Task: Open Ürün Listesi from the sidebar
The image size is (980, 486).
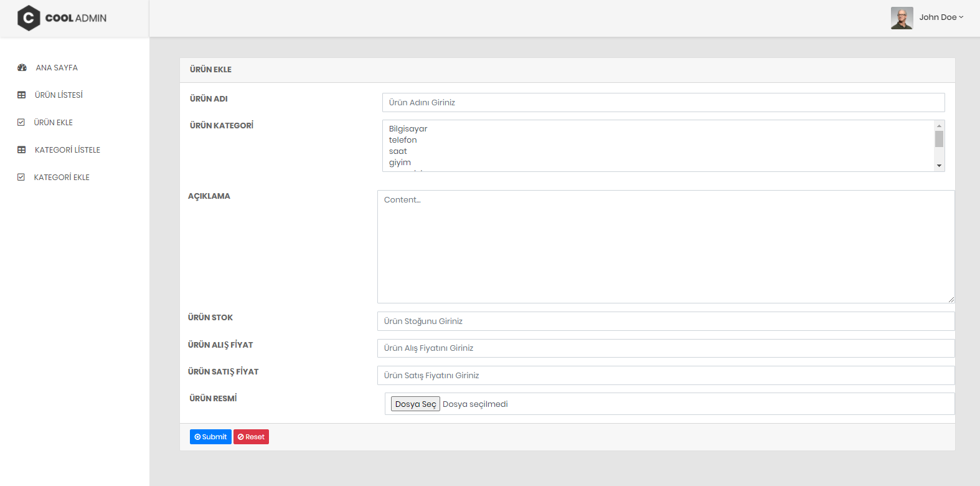Action: [59, 95]
